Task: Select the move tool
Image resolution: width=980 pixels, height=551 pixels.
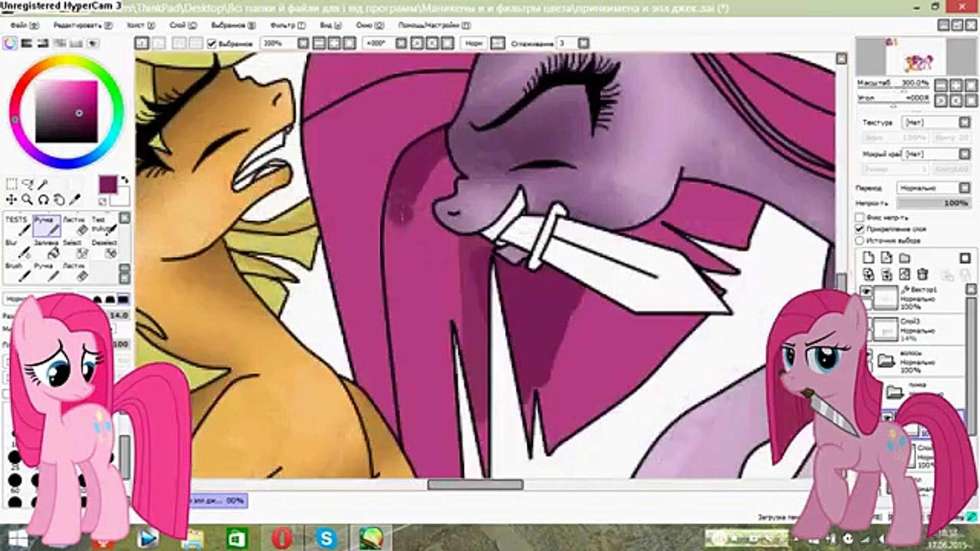Action: [x=11, y=199]
